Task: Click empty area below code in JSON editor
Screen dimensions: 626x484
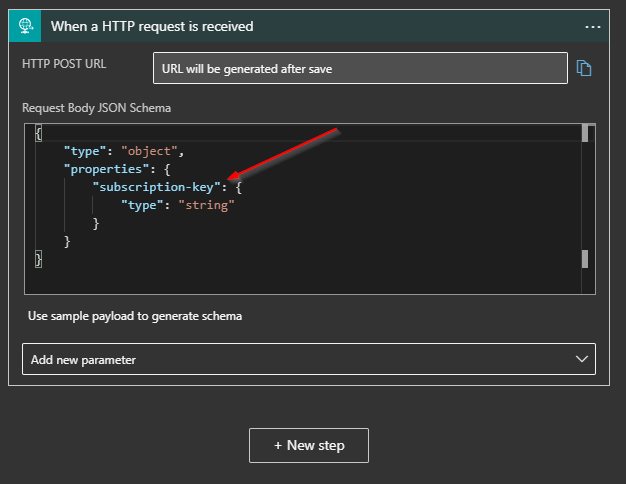Action: point(300,280)
